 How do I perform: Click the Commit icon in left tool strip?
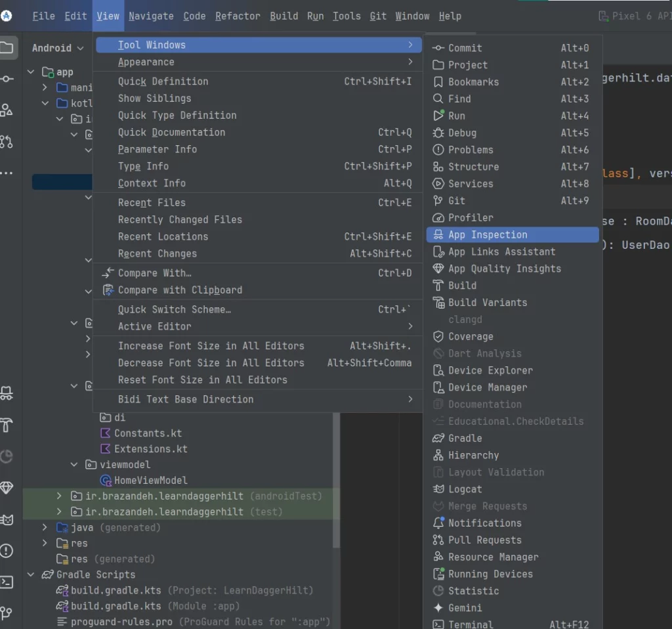coord(7,79)
